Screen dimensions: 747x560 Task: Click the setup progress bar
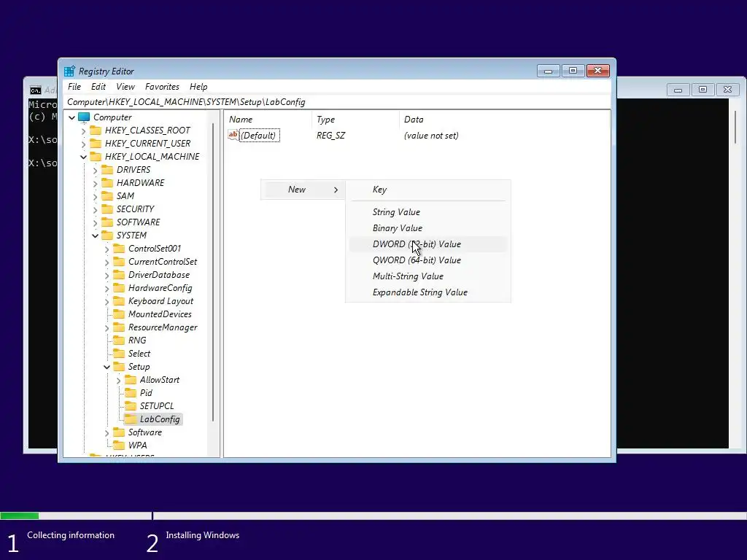[373, 516]
